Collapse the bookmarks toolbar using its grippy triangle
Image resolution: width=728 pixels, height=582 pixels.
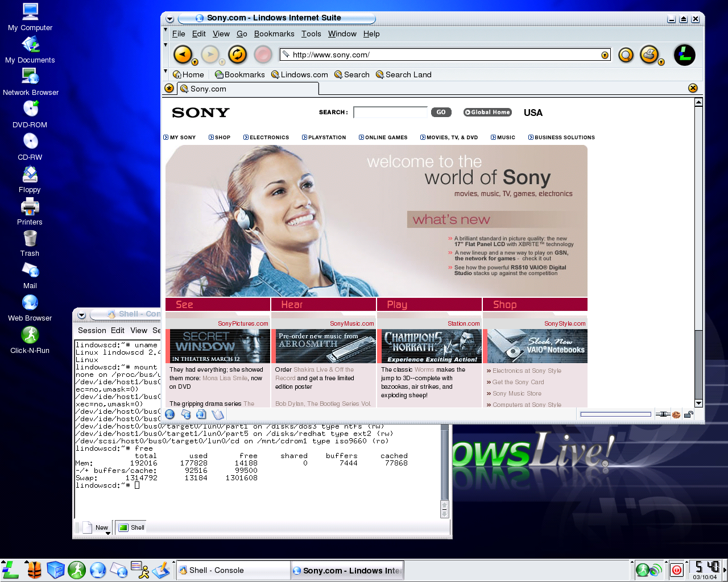point(166,71)
